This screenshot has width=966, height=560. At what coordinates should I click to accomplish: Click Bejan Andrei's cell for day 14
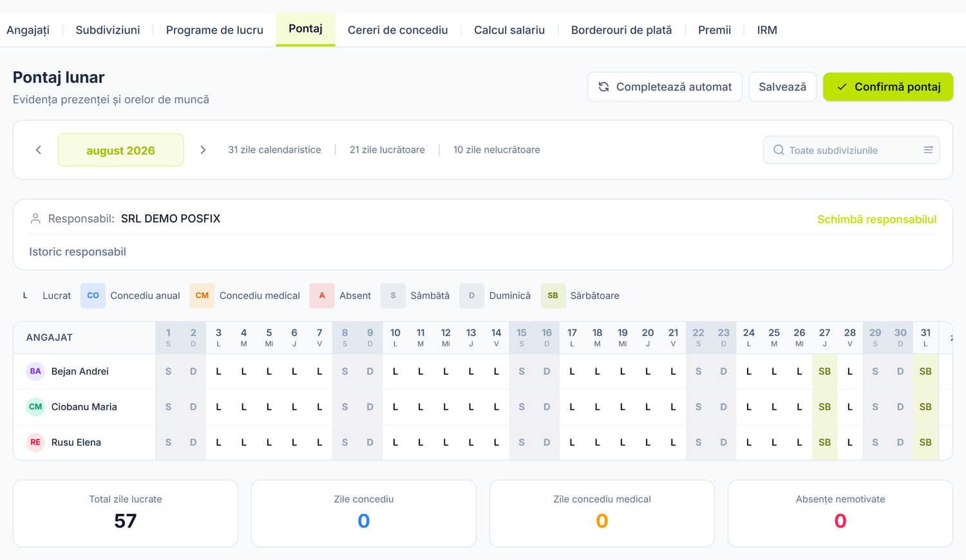pos(496,371)
